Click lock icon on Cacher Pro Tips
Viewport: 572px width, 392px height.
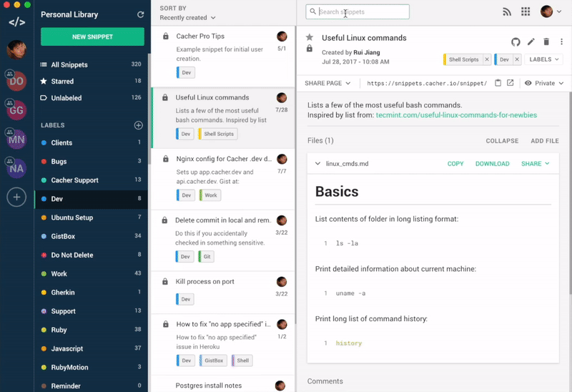coord(166,36)
